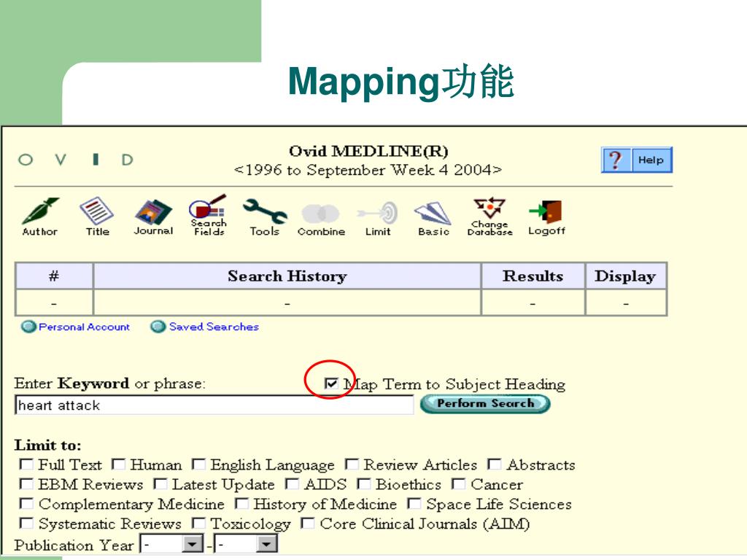Check the Cancer limit checkbox
Viewport: 747px width, 560px height.
[458, 484]
